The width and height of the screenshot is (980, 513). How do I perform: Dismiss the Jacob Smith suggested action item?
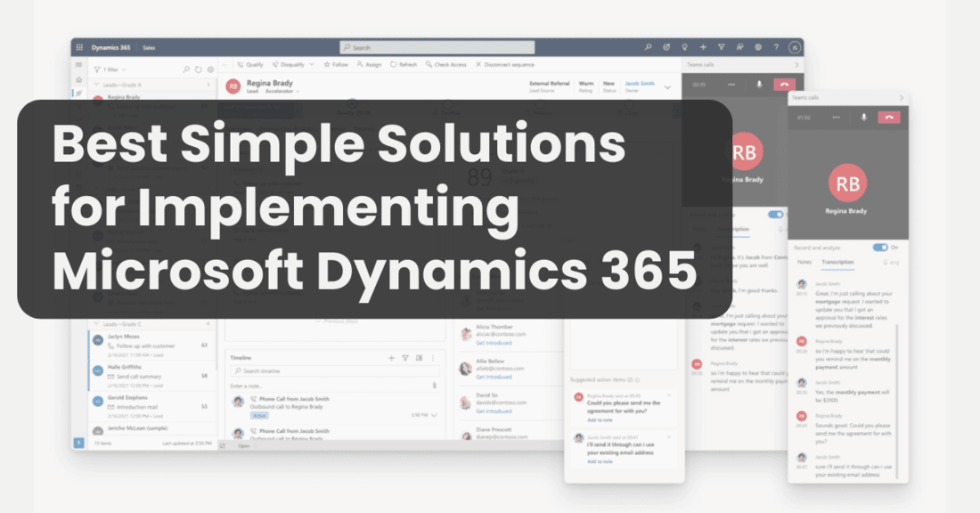pyautogui.click(x=669, y=436)
